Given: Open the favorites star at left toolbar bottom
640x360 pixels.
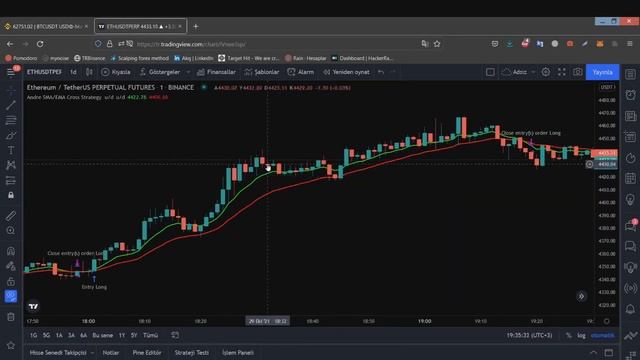Looking at the screenshot, I should click(11, 345).
